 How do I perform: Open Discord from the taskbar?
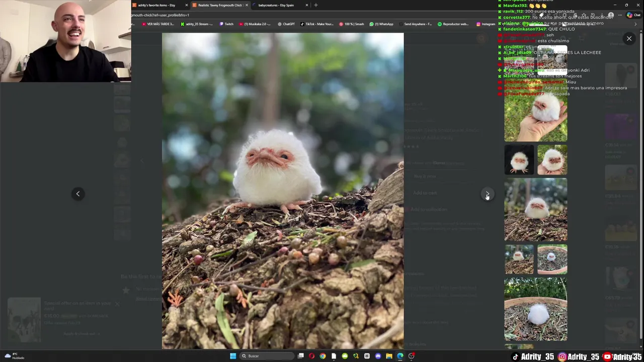click(378, 356)
